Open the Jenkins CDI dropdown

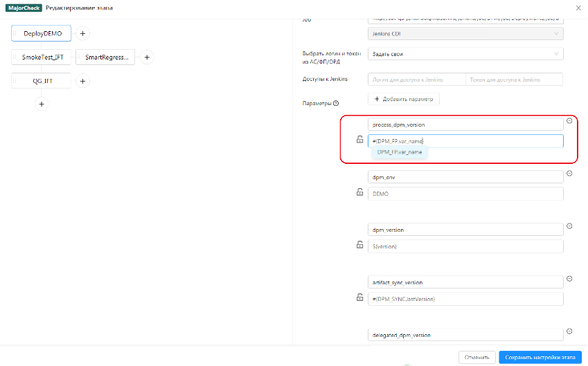tap(464, 33)
